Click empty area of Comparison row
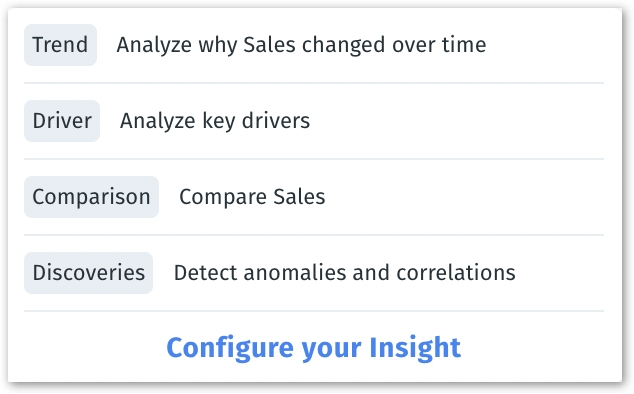634x394 pixels. [x=465, y=197]
